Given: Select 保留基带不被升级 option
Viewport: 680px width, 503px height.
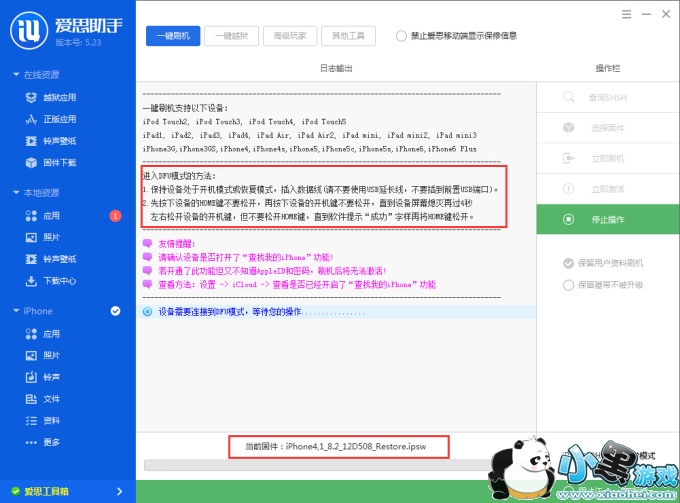Looking at the screenshot, I should point(568,285).
